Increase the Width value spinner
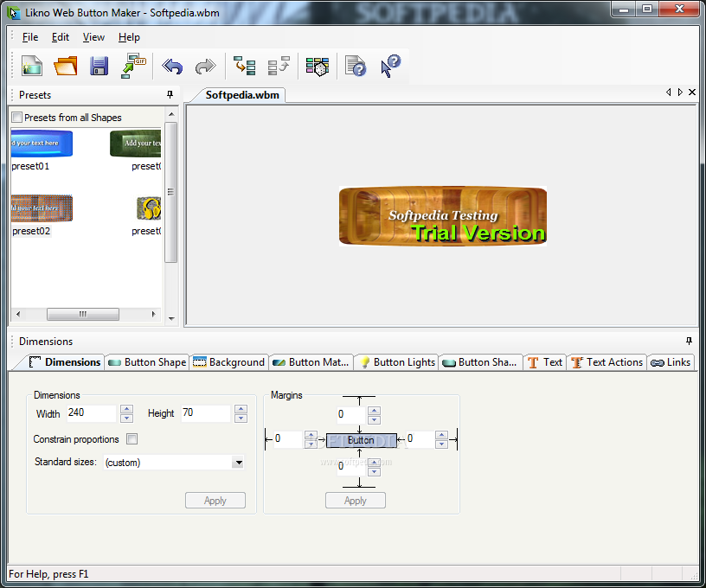Screen dimensions: 706x588 127,409
